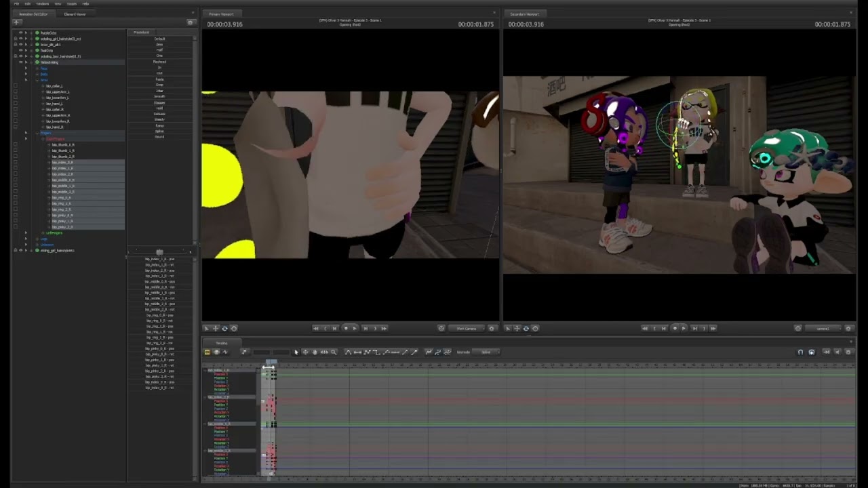
Task: Select the timeline arrow selection tool
Action: 296,352
